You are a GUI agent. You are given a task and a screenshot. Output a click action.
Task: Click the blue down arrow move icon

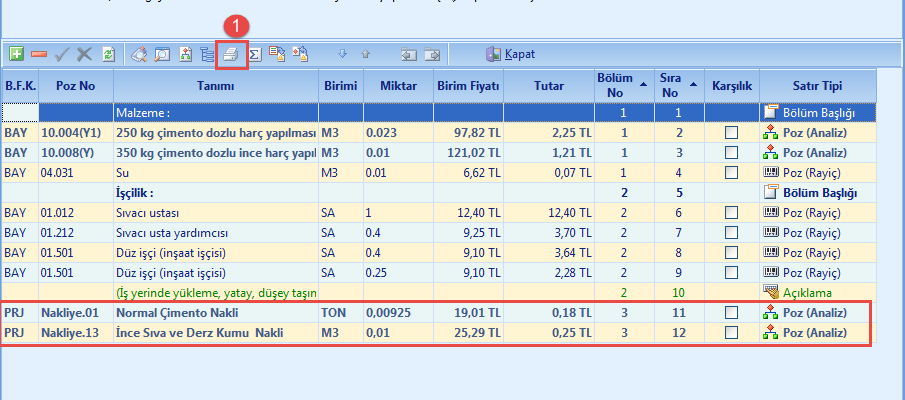(x=342, y=54)
